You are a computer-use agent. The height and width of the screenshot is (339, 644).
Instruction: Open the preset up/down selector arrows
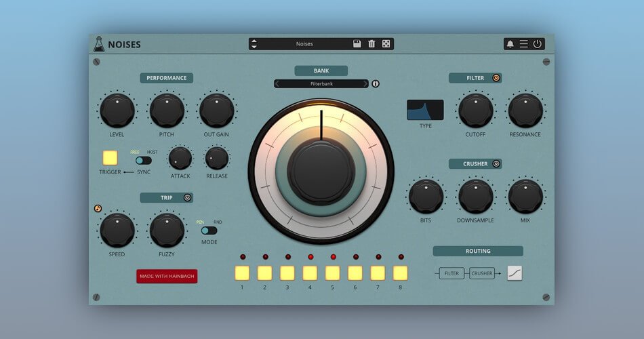(254, 44)
